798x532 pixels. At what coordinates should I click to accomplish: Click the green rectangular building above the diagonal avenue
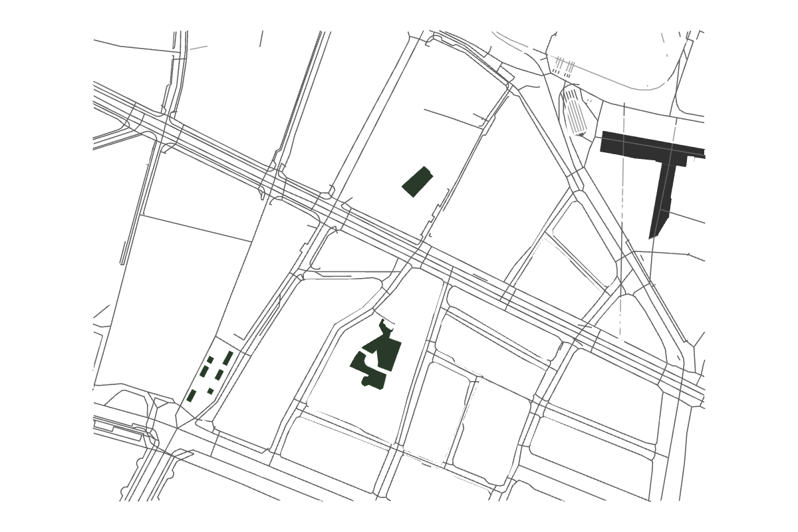click(418, 182)
